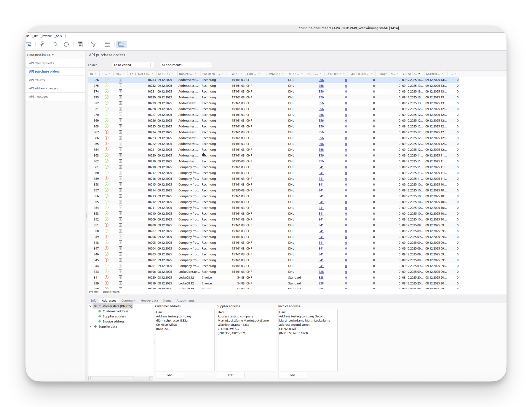Open the Tools menu

(58, 36)
